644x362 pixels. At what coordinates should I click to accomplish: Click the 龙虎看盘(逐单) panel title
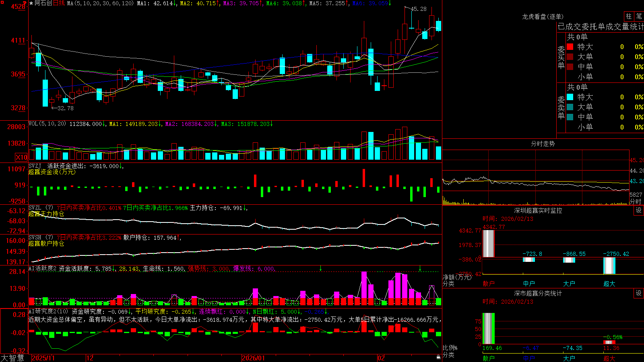coord(543,16)
